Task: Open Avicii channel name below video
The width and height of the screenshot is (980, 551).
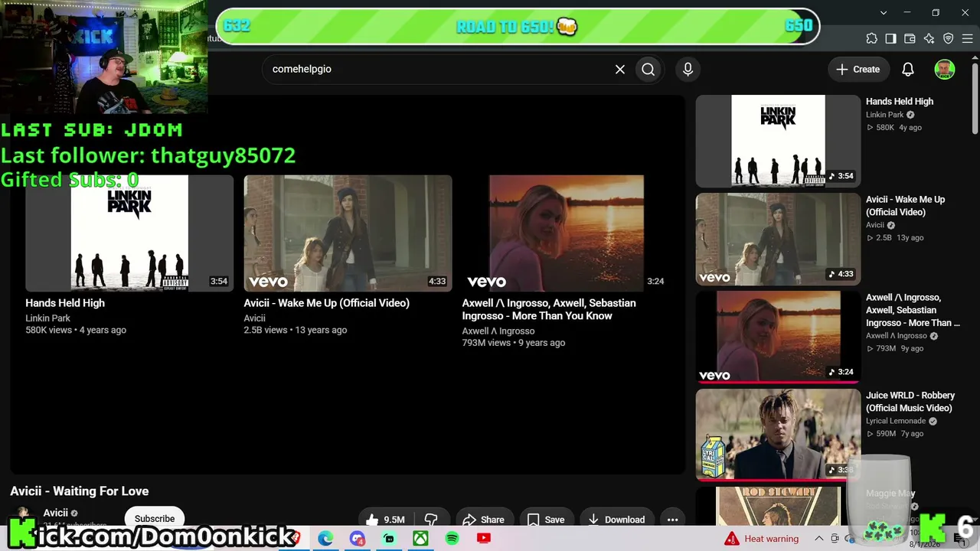Action: (56, 513)
